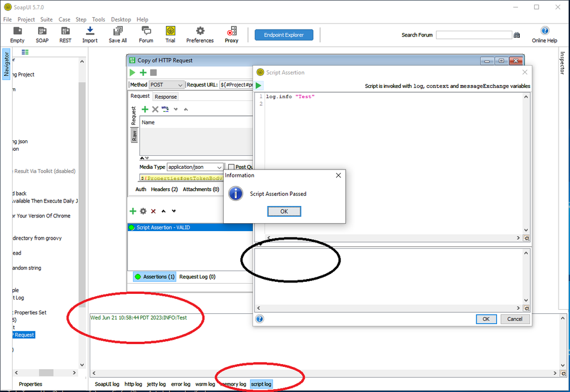Open the Inspector side panel

coord(562,63)
